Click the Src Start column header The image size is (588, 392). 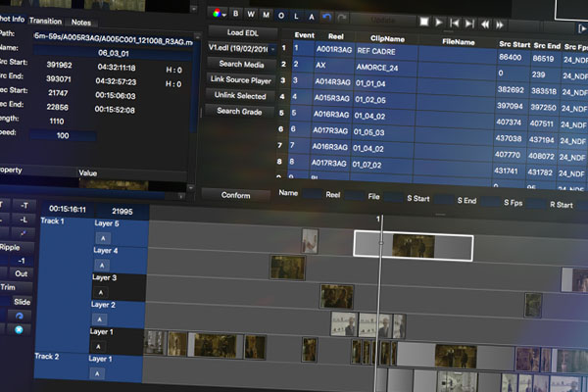pos(514,44)
